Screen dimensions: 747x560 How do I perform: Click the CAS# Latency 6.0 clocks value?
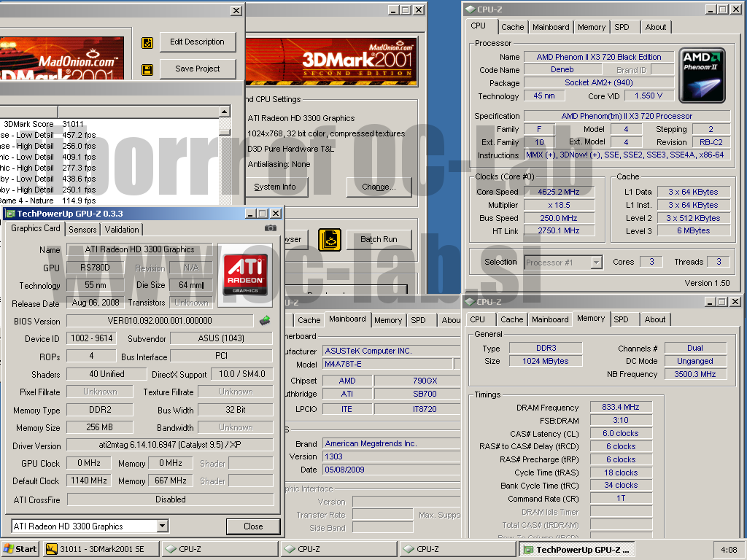pos(620,434)
